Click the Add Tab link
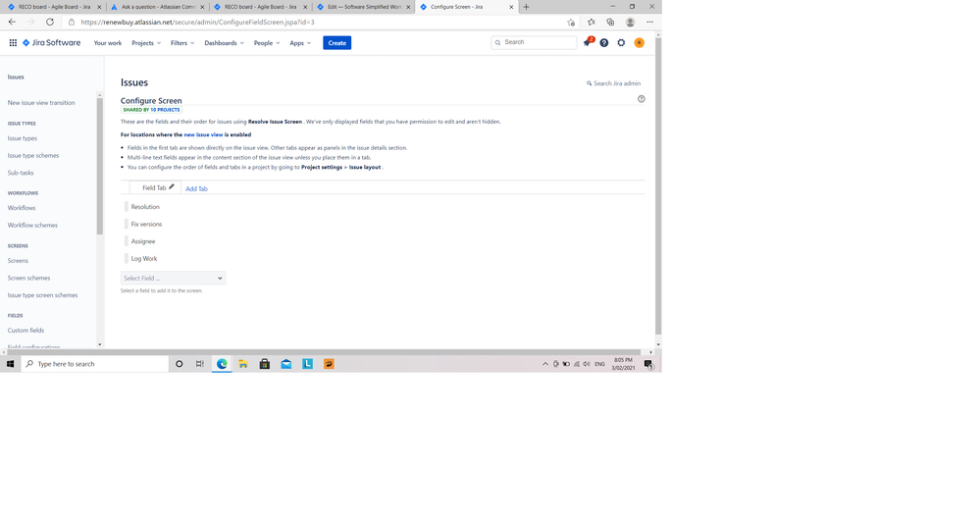980x518 pixels. [196, 188]
